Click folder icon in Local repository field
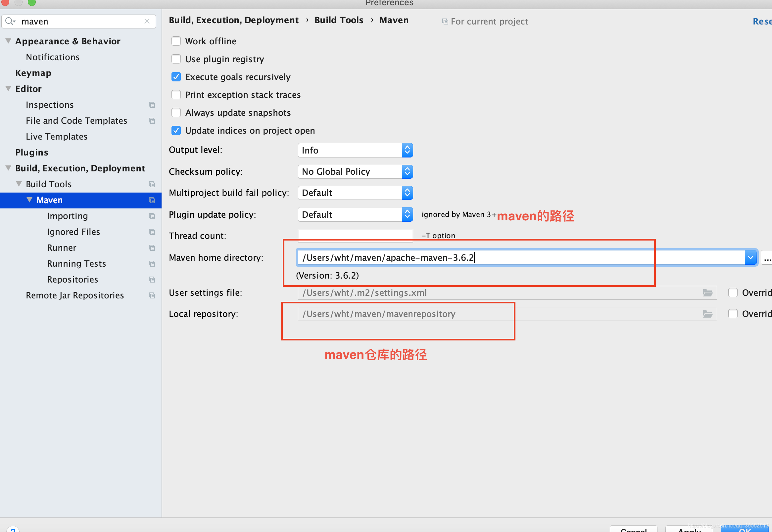Viewport: 772px width, 532px height. (x=707, y=314)
